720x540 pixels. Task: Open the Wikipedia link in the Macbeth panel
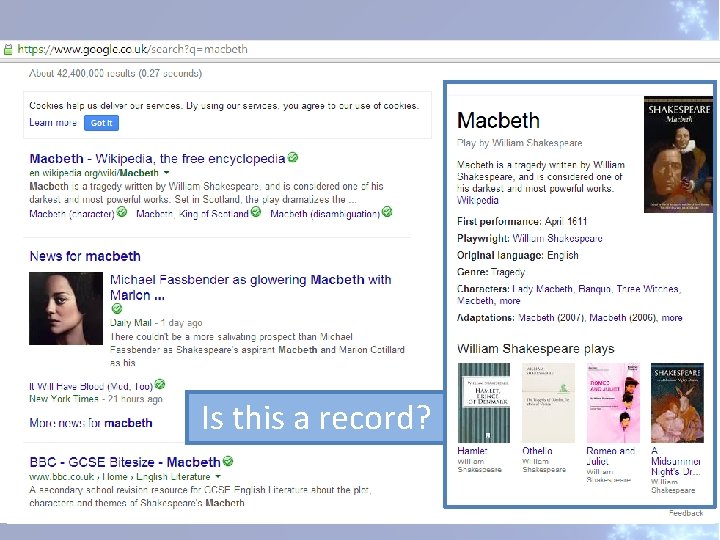tap(478, 200)
